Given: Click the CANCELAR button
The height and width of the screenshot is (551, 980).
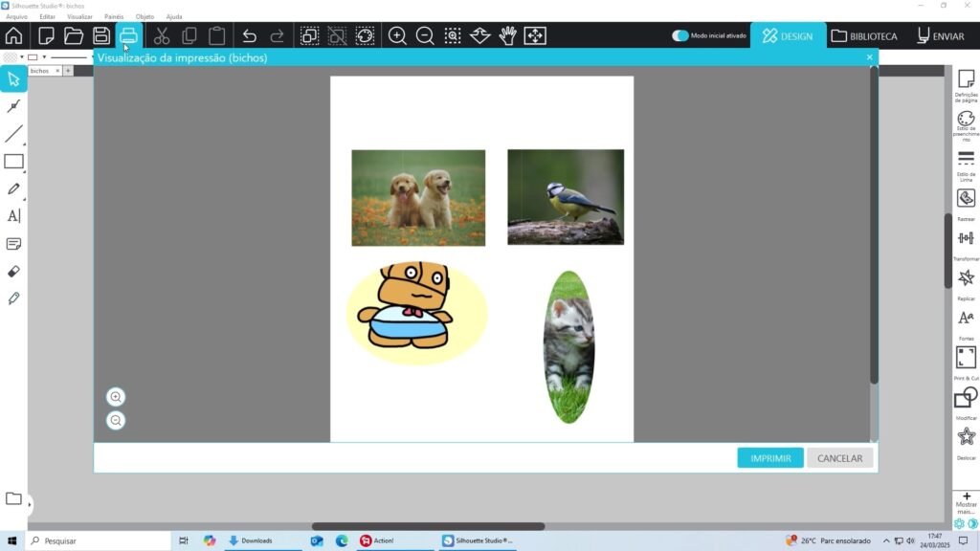Looking at the screenshot, I should click(839, 458).
